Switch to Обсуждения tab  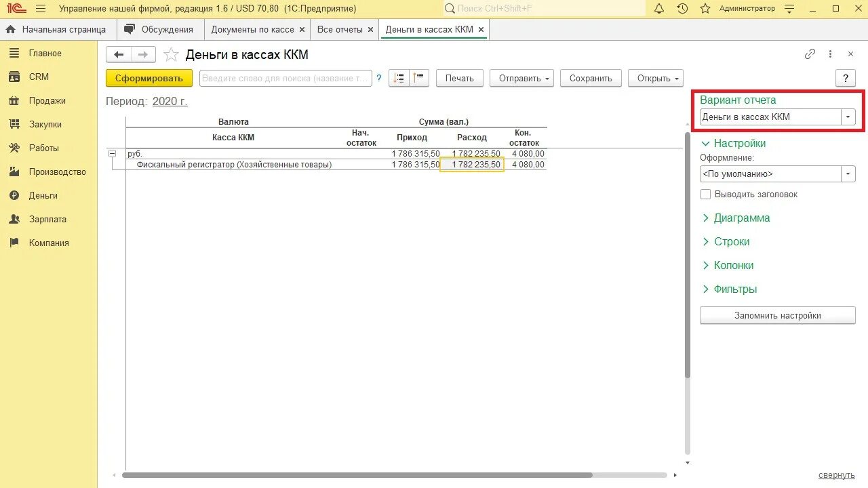pyautogui.click(x=160, y=29)
